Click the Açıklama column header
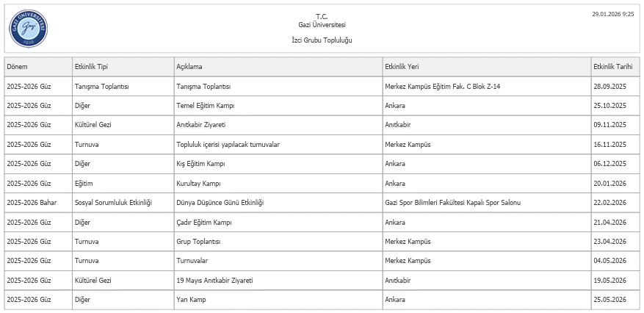Viewport: 644px width, 313px height. point(189,67)
